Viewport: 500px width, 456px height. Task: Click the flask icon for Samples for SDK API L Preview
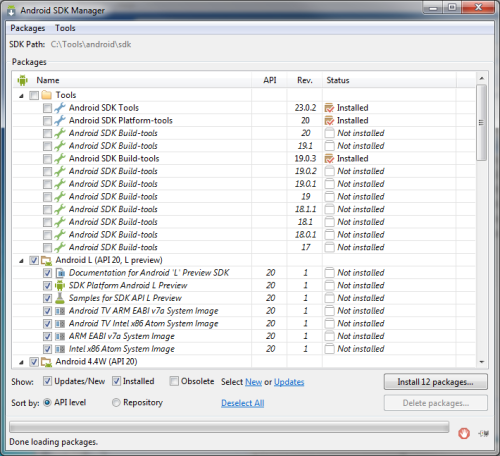60,298
